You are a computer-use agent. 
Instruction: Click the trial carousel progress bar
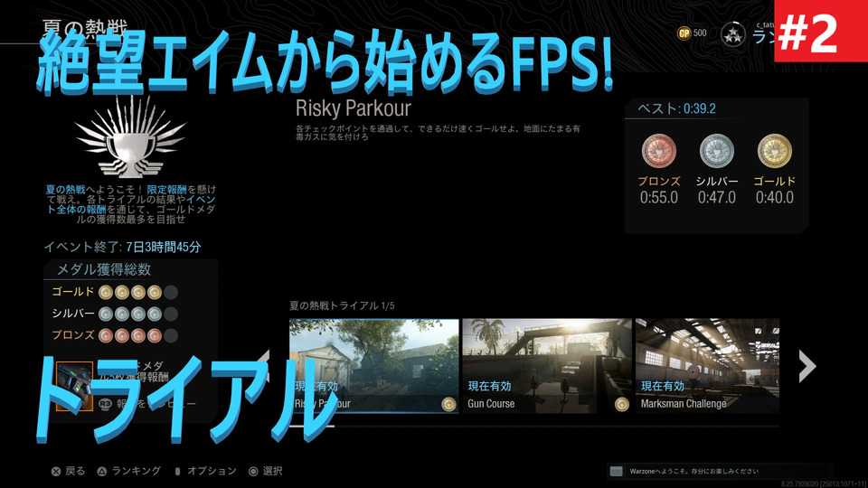tap(534, 426)
